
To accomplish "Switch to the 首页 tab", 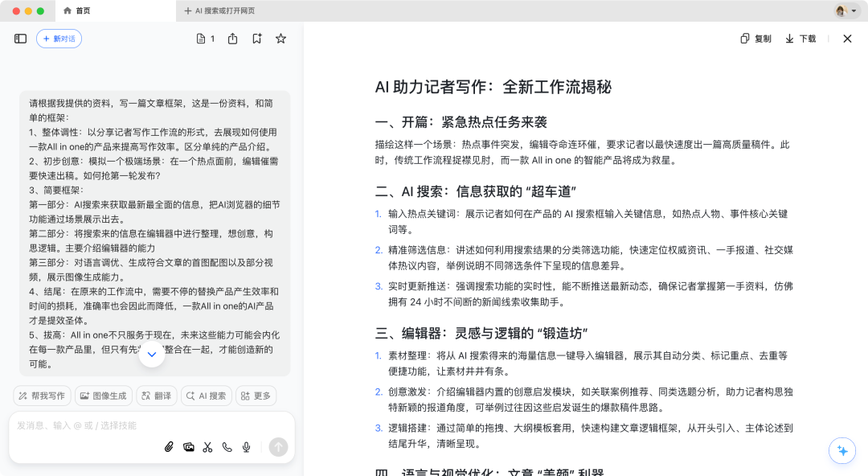I will tap(88, 11).
